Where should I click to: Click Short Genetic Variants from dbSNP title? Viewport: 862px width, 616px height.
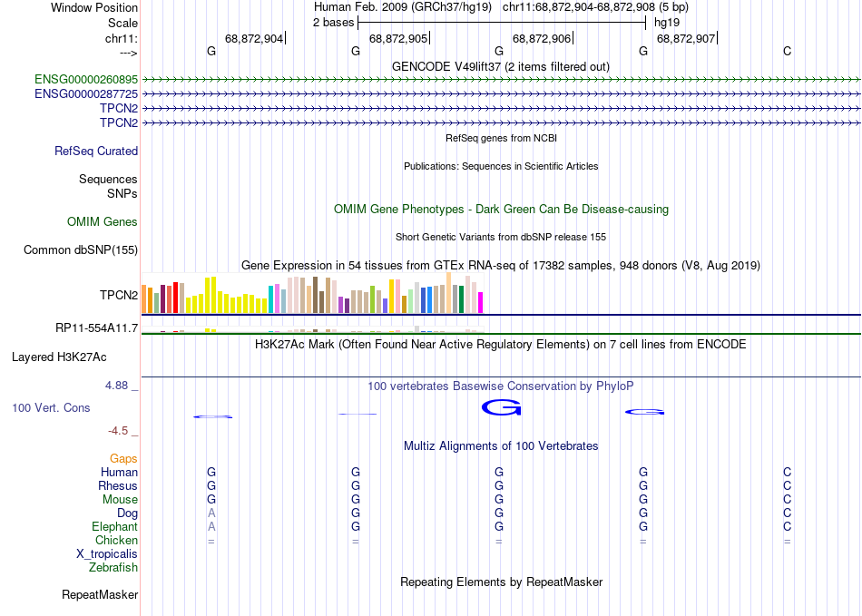tap(501, 237)
